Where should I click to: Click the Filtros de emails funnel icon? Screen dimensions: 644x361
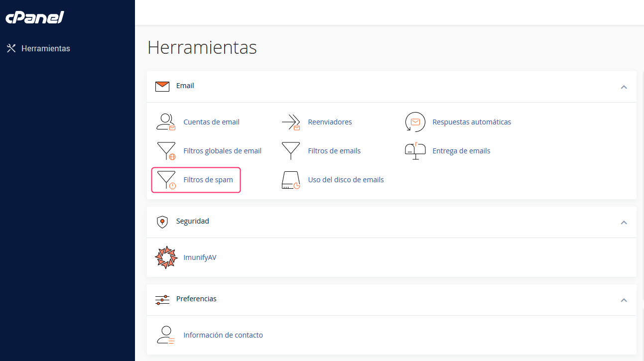290,151
